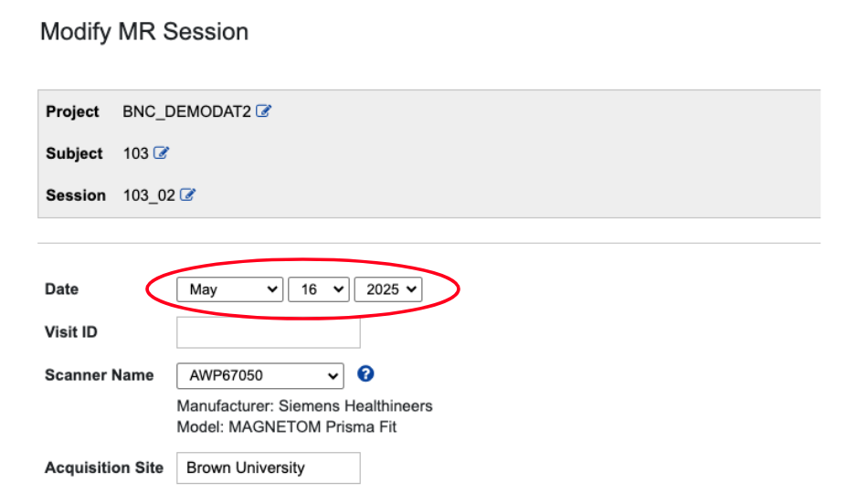846x504 pixels.
Task: Click the Visit ID label
Action: click(71, 332)
